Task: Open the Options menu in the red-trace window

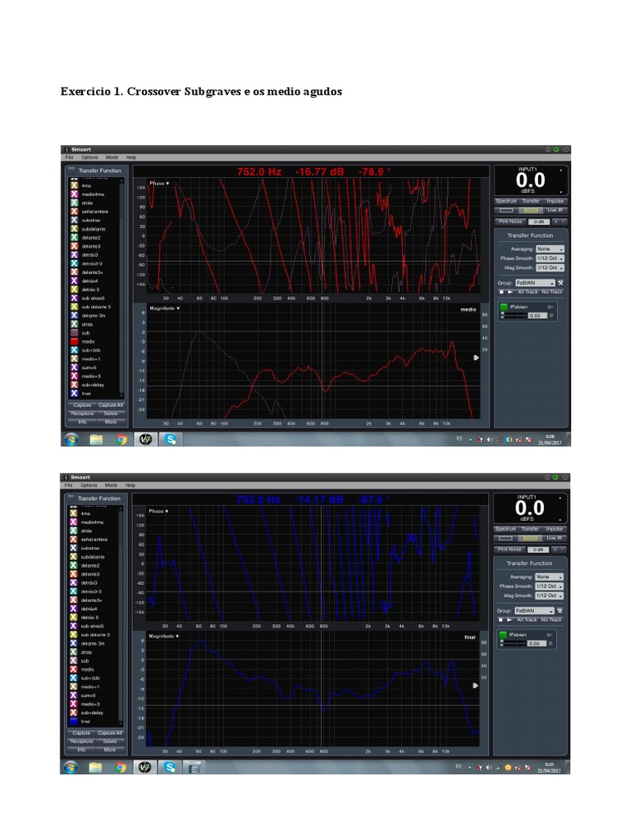Action: coord(89,157)
